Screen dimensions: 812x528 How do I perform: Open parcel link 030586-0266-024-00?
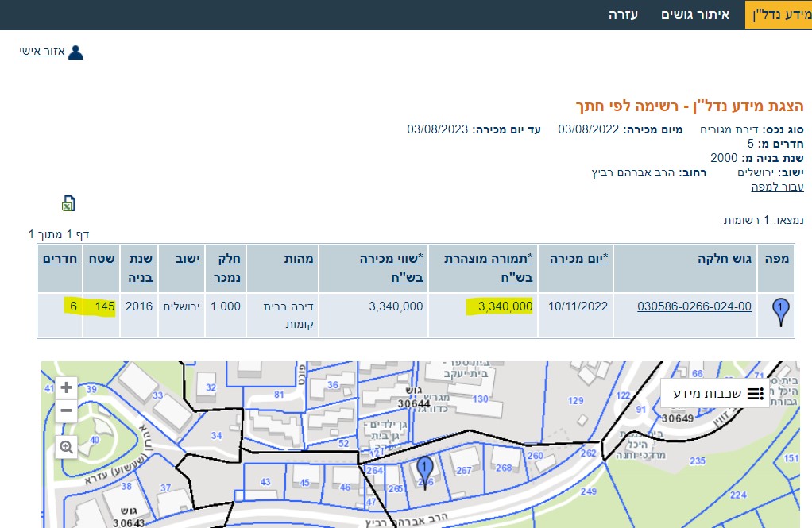pyautogui.click(x=694, y=306)
